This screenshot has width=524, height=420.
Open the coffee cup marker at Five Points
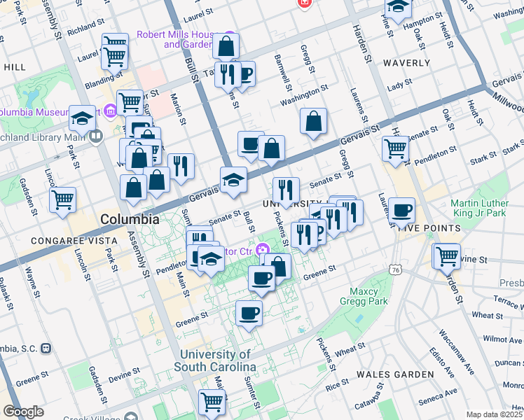tap(401, 213)
